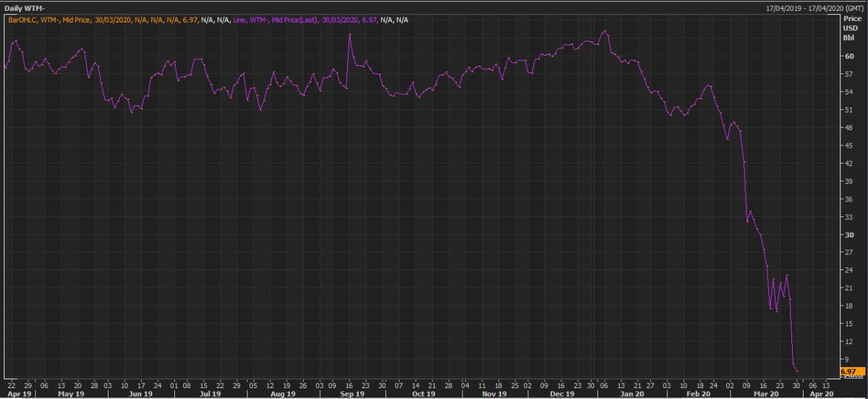Screen dimensions: 868x399
Task: Click the 24 price axis label
Action: (x=848, y=270)
